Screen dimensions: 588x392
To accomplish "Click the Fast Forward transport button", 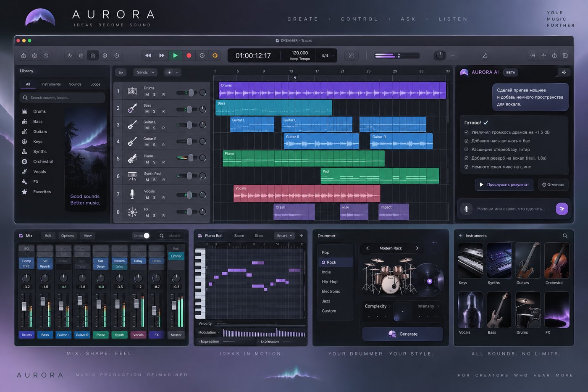I will [162, 55].
